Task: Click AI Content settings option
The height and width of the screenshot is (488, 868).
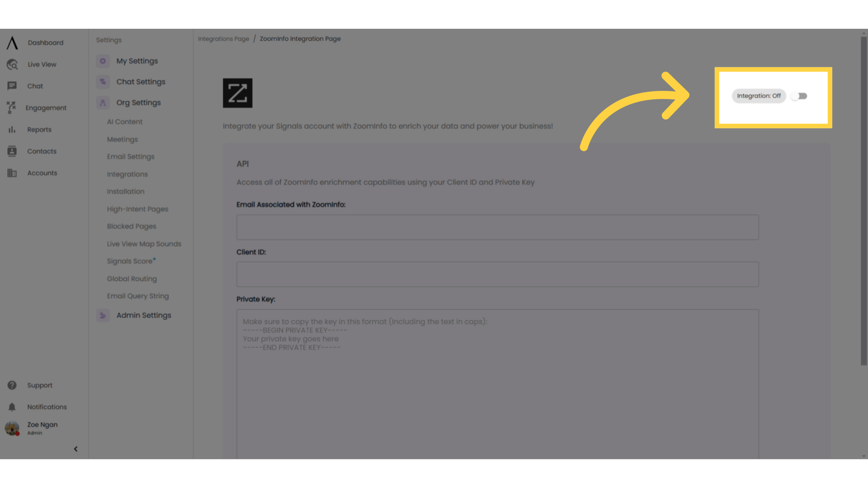Action: 124,122
